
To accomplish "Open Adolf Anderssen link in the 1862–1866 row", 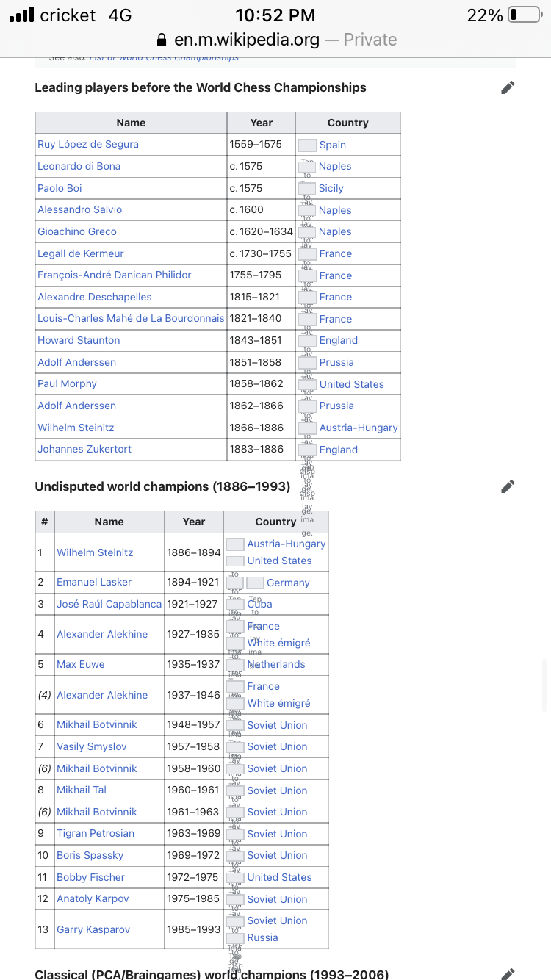I will [76, 406].
